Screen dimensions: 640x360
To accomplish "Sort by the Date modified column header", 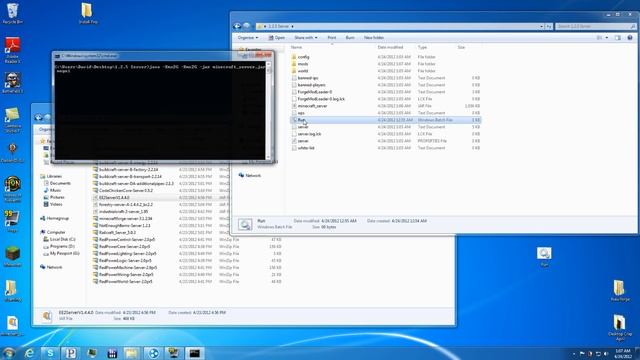I will [390, 47].
